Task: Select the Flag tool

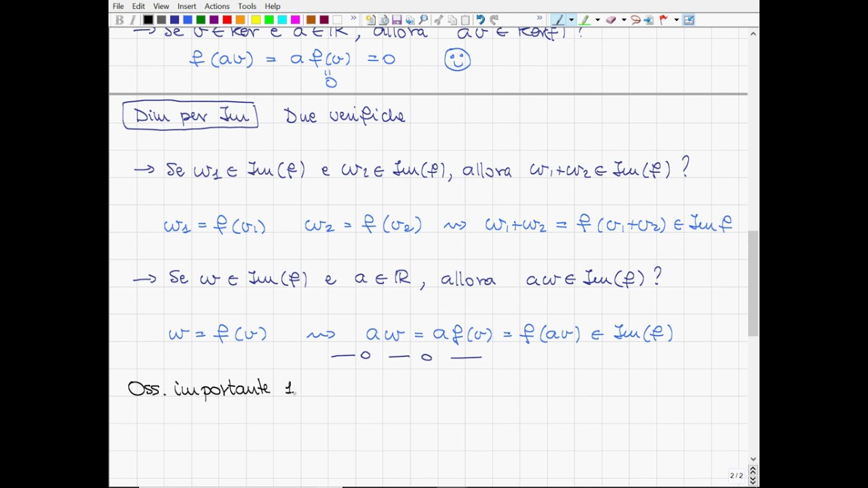Action: pyautogui.click(x=663, y=20)
